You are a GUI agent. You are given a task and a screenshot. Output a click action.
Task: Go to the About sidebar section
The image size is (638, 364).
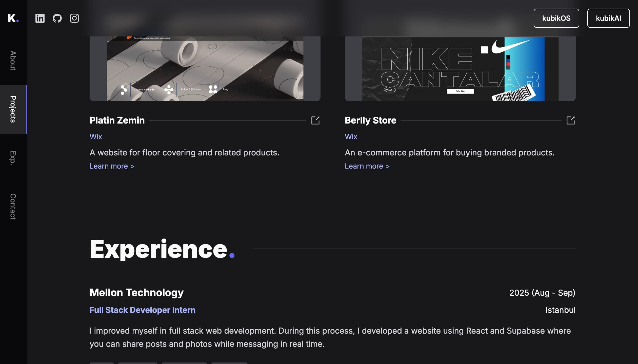[x=13, y=61]
